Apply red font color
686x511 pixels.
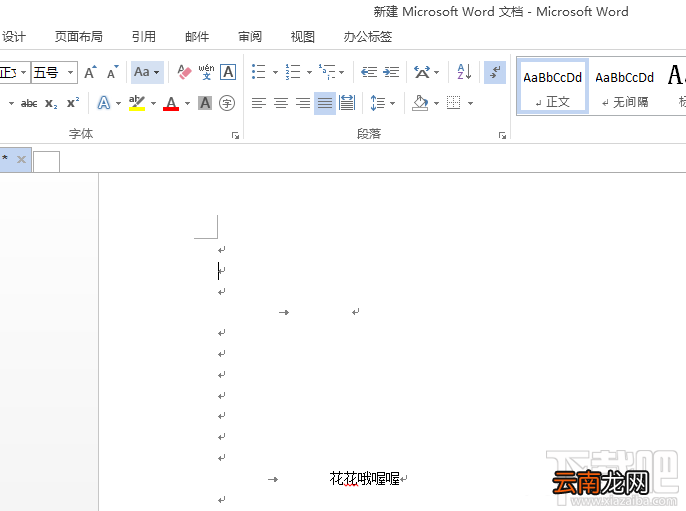pyautogui.click(x=171, y=103)
